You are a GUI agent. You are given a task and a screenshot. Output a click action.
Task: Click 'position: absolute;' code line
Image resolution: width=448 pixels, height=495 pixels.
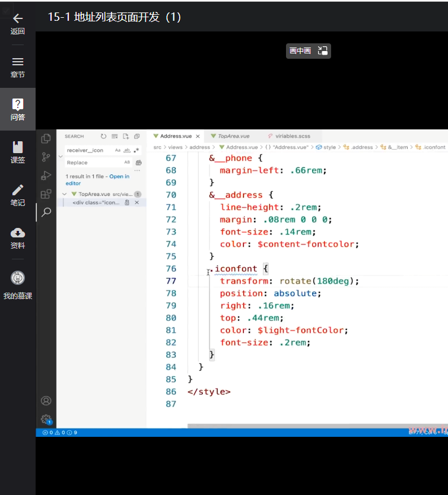coord(271,293)
